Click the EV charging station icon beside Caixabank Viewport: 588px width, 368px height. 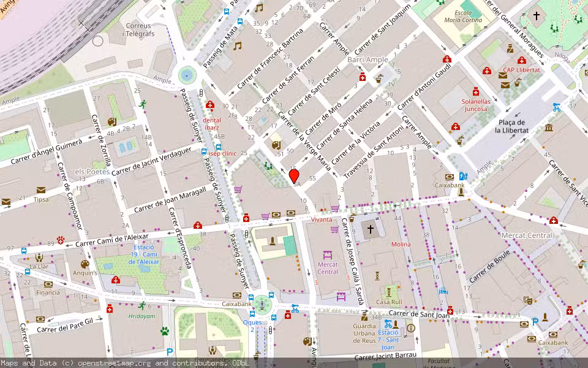(x=464, y=176)
